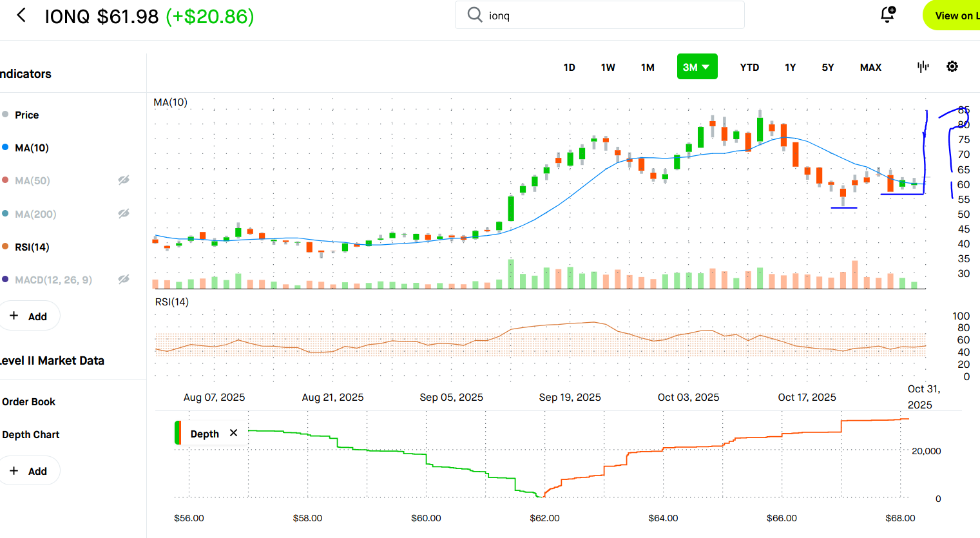Viewport: 980px width, 538px height.
Task: Click the MACD(12, 26, 9) indicator label
Action: tap(53, 280)
